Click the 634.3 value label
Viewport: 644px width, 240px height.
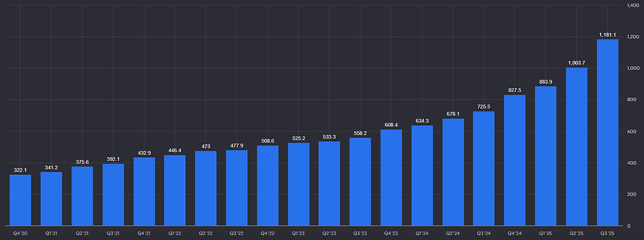coord(422,121)
